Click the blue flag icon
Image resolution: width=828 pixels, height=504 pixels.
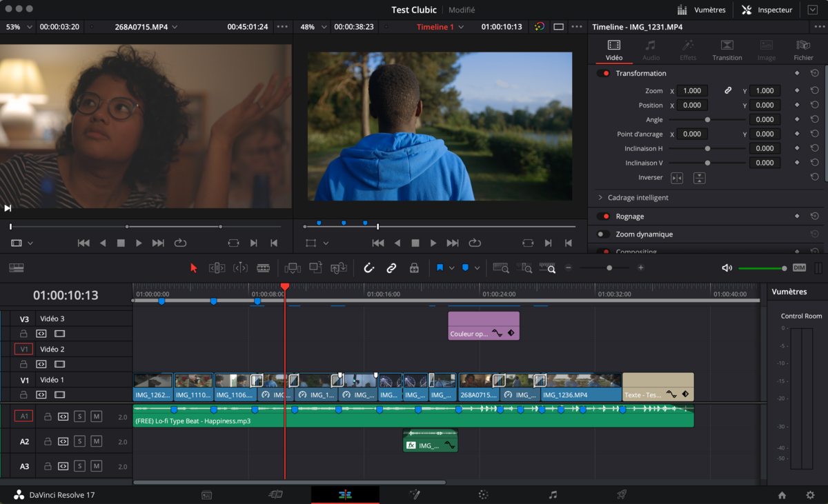[x=440, y=268]
